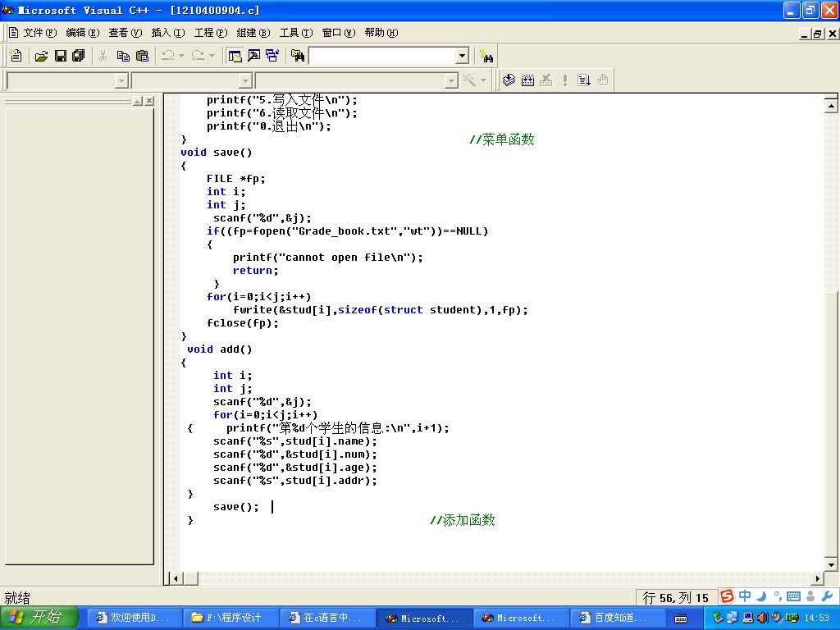Viewport: 840px width, 630px height.
Task: Open the Undo history dropdown arrow
Action: coord(181,56)
